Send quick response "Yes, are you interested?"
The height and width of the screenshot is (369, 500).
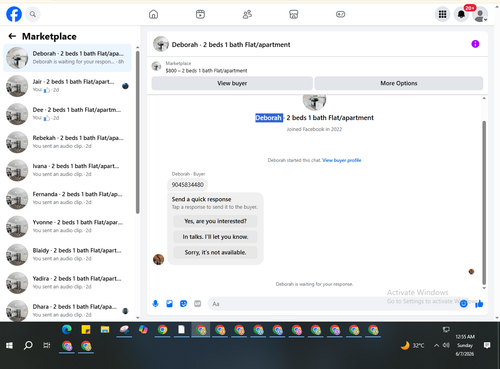click(x=215, y=221)
